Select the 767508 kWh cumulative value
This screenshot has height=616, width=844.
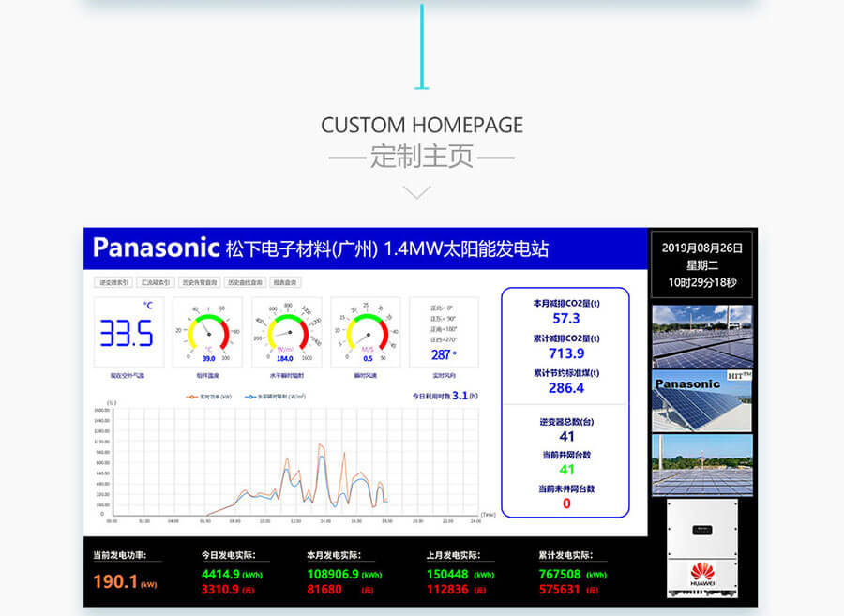pyautogui.click(x=573, y=574)
